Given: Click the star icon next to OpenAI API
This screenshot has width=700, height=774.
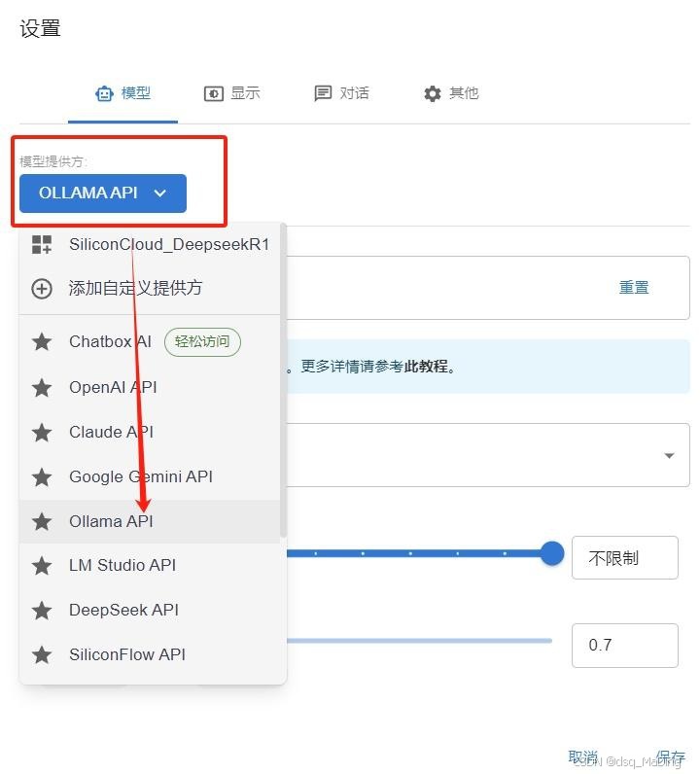Looking at the screenshot, I should pos(42,388).
